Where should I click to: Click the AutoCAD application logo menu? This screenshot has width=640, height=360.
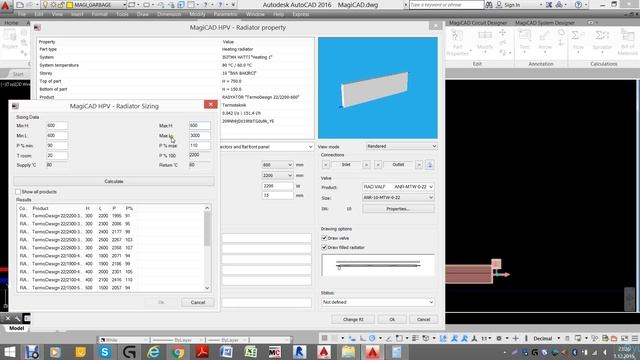tap(5, 5)
